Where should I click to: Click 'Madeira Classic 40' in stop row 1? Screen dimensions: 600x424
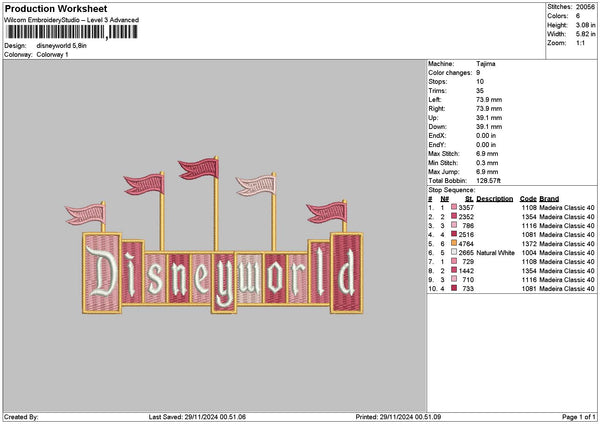click(567, 208)
